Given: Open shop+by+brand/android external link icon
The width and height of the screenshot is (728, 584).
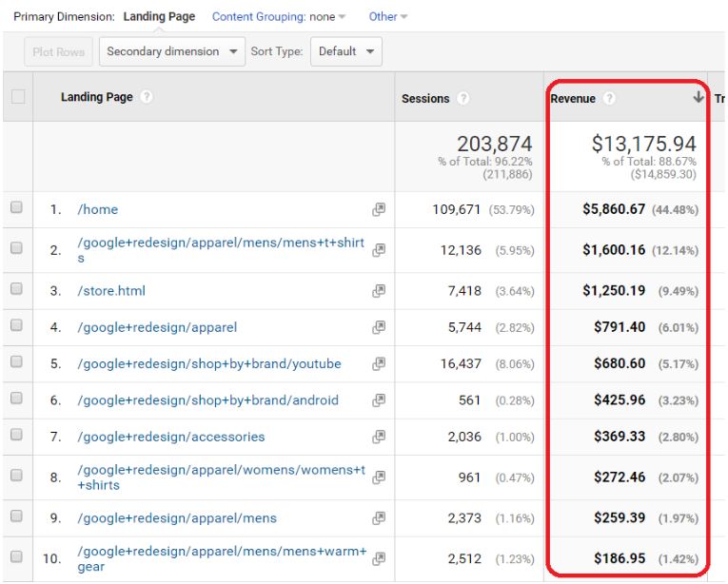Looking at the screenshot, I should tap(379, 400).
